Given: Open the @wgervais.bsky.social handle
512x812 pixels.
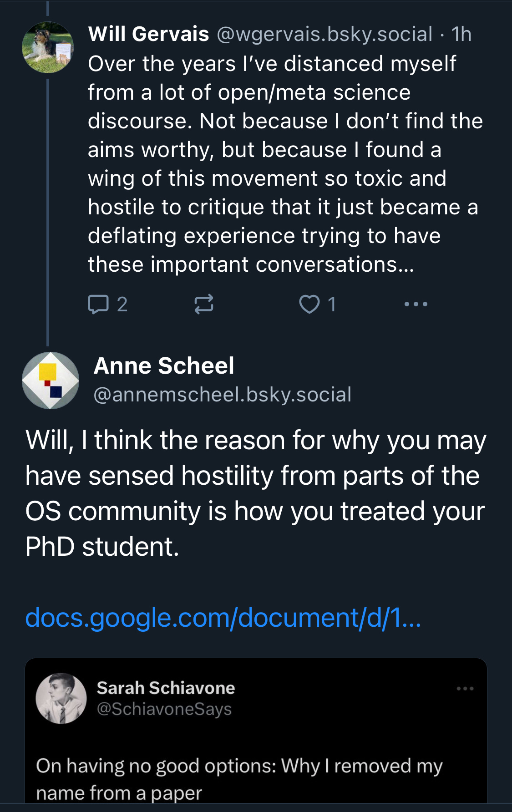Looking at the screenshot, I should pyautogui.click(x=324, y=34).
